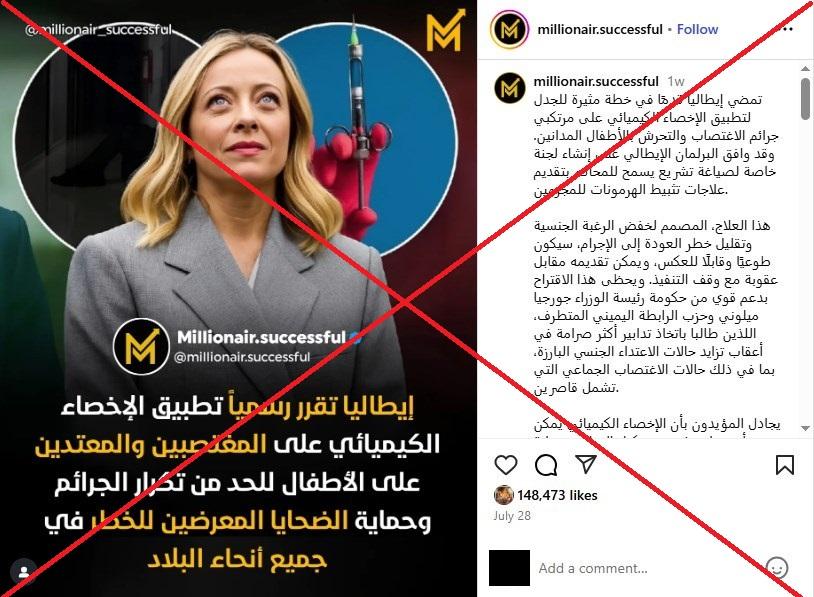Open millionair.successful profile picture in header
This screenshot has width=814, height=597.
509,30
